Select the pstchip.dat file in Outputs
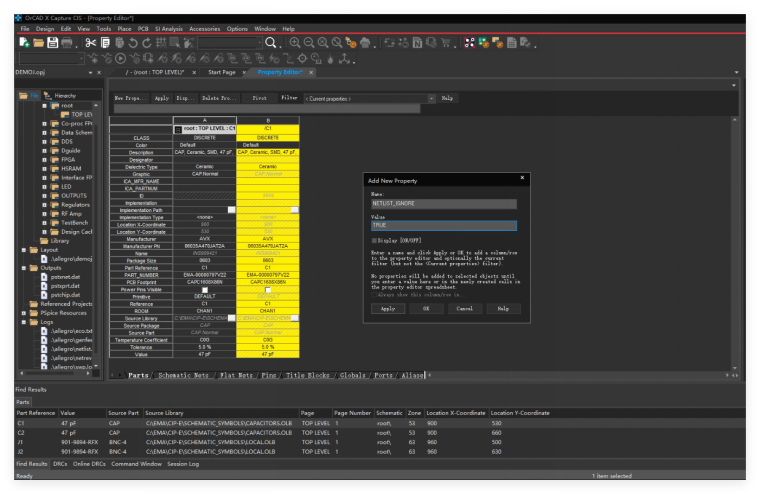761x495 pixels. tap(65, 295)
